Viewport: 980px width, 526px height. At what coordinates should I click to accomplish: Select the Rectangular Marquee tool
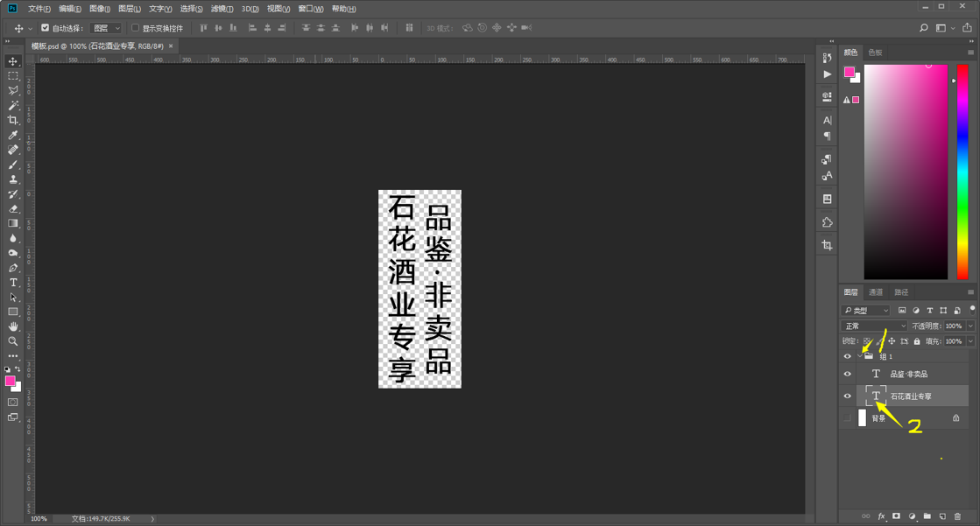(13, 75)
